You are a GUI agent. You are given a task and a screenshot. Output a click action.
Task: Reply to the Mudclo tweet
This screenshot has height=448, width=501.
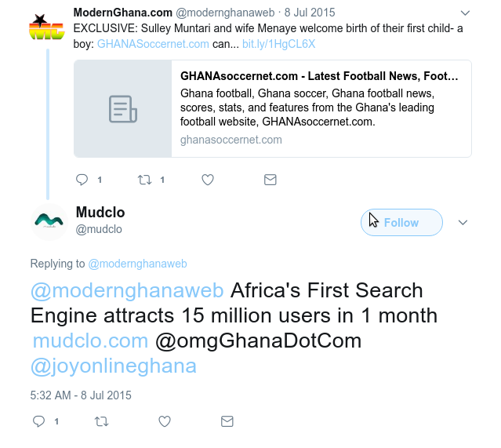pos(39,421)
